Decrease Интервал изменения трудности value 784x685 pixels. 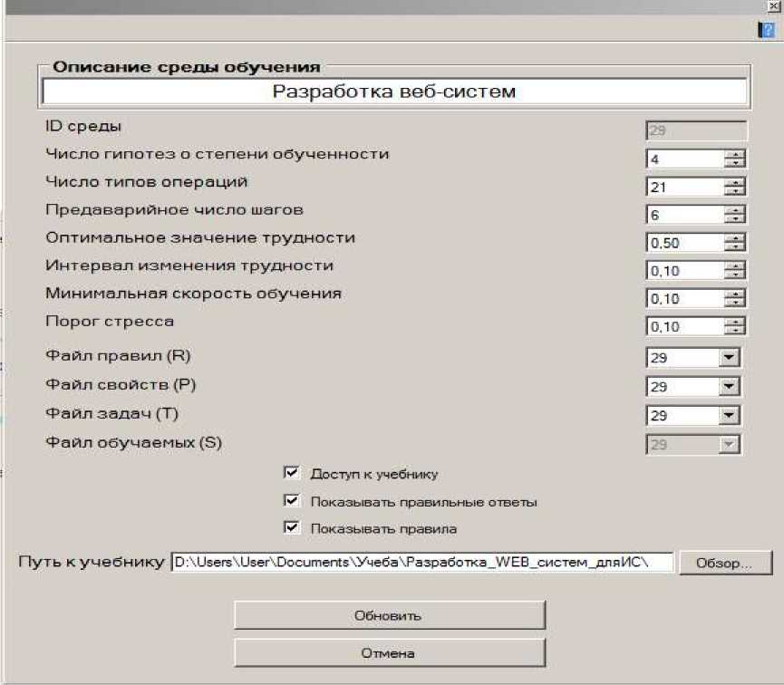point(734,275)
